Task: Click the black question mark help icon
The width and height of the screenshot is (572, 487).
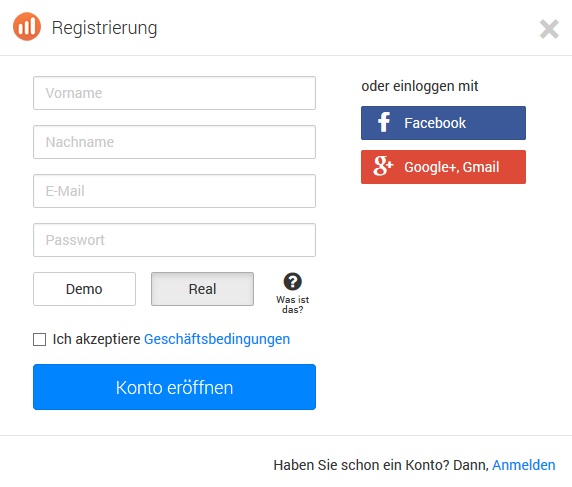Action: pyautogui.click(x=293, y=282)
